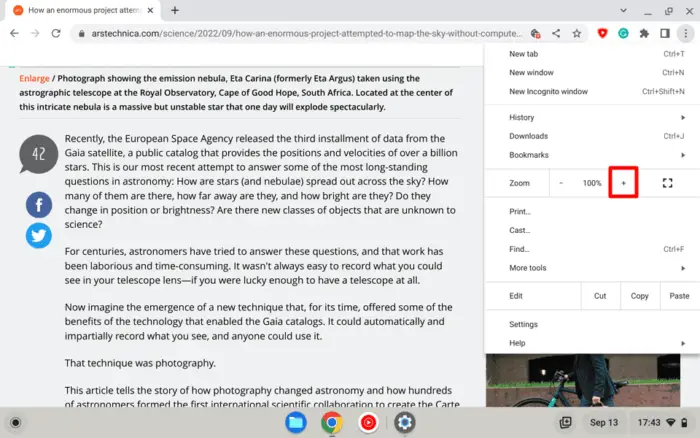Image resolution: width=700 pixels, height=438 pixels.
Task: Open the Grammarly extension icon
Action: (623, 33)
